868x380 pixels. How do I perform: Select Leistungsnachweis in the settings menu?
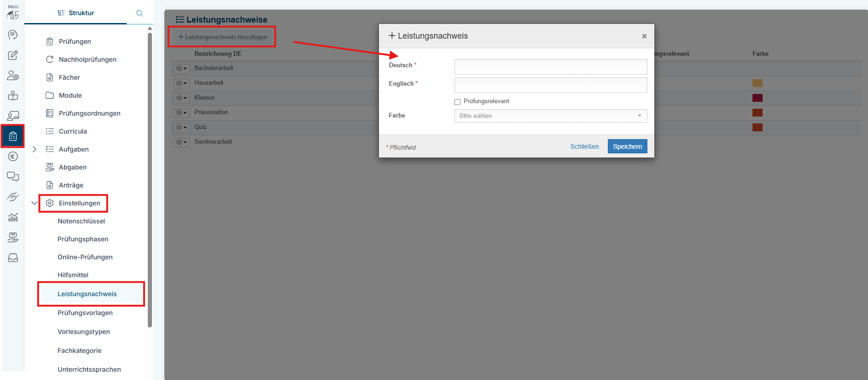[x=87, y=294]
